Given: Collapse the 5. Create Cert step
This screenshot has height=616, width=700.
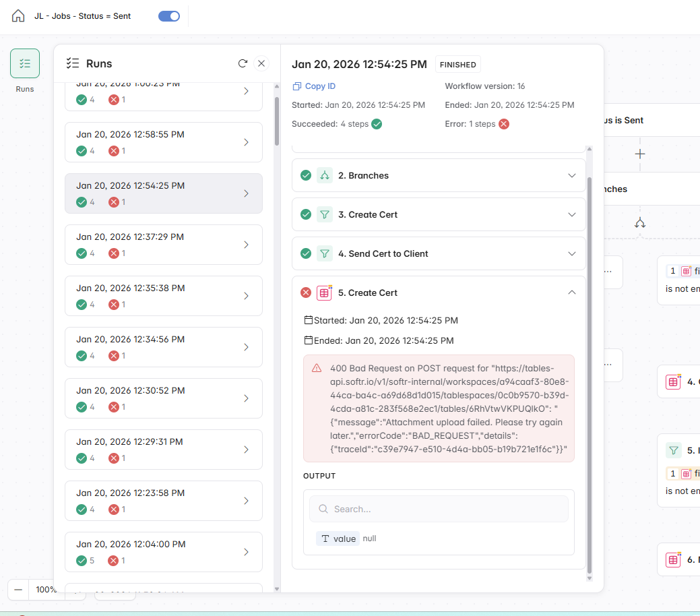Looking at the screenshot, I should (x=572, y=292).
